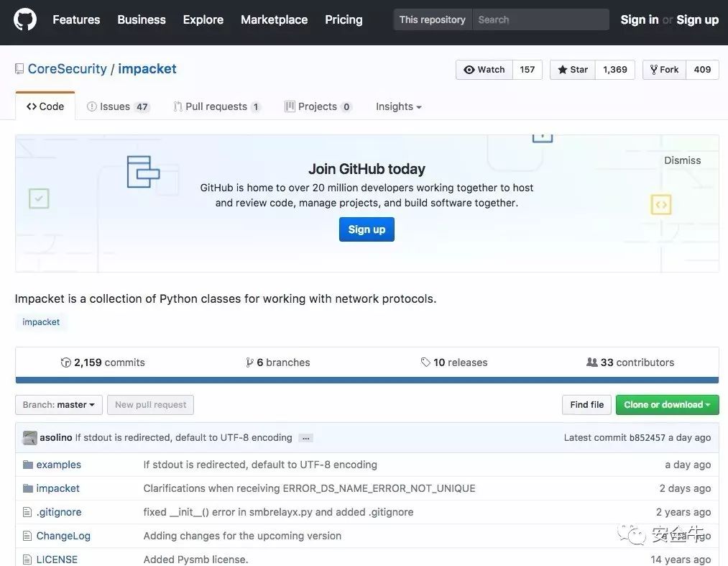The width and height of the screenshot is (728, 566).
Task: View the 2,159 commits history
Action: click(x=103, y=362)
